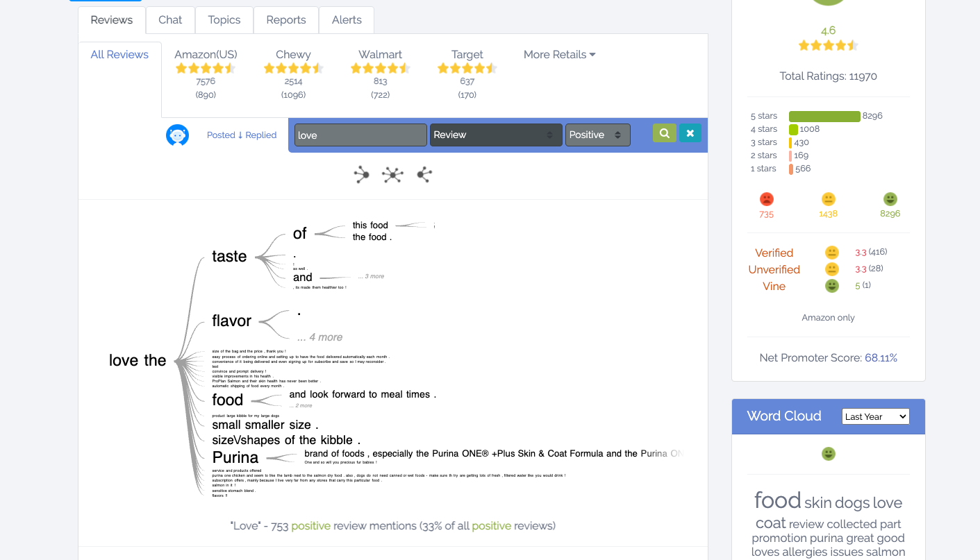Open the Alerts tab
Image resolution: width=980 pixels, height=560 pixels.
pos(346,20)
